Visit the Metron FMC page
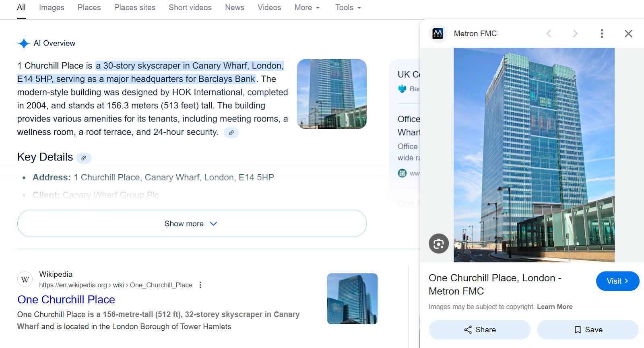 617,281
